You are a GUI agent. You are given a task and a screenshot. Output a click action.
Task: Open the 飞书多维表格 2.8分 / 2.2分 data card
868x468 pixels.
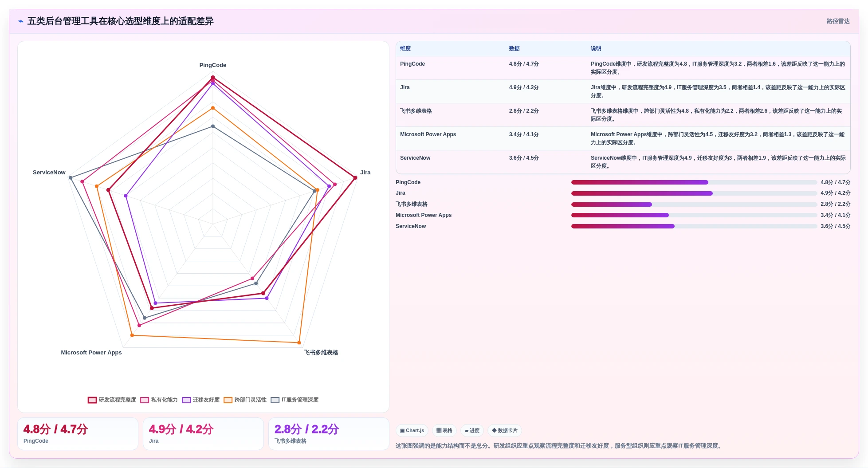tap(329, 434)
